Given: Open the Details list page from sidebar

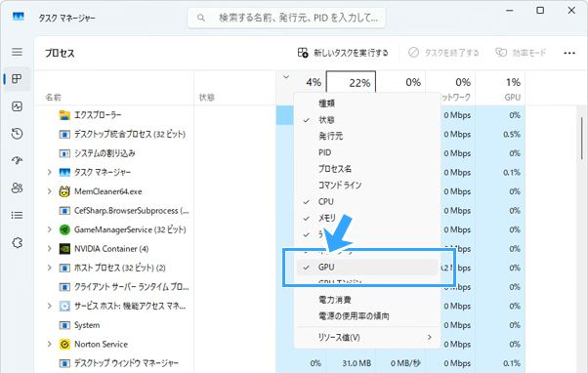Looking at the screenshot, I should [17, 215].
